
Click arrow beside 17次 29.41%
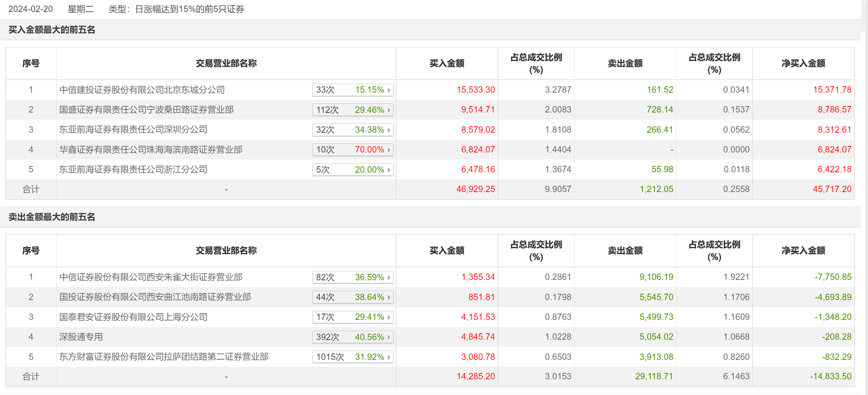tap(389, 317)
